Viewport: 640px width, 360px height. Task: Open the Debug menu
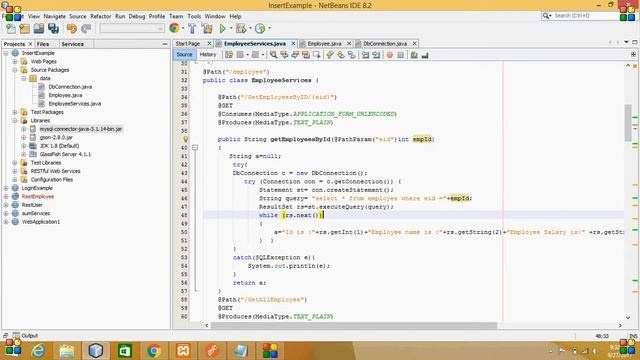tap(137, 16)
